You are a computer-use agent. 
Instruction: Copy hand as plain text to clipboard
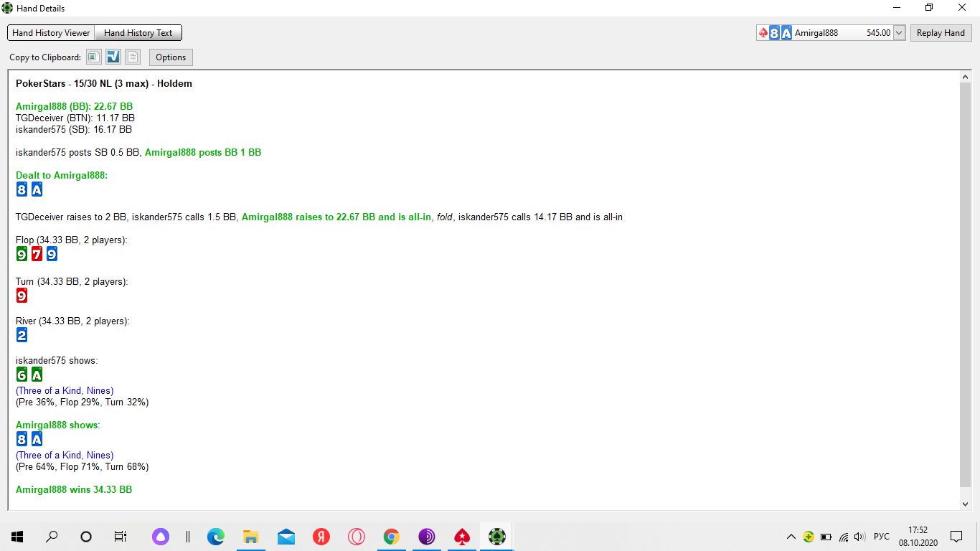click(133, 57)
